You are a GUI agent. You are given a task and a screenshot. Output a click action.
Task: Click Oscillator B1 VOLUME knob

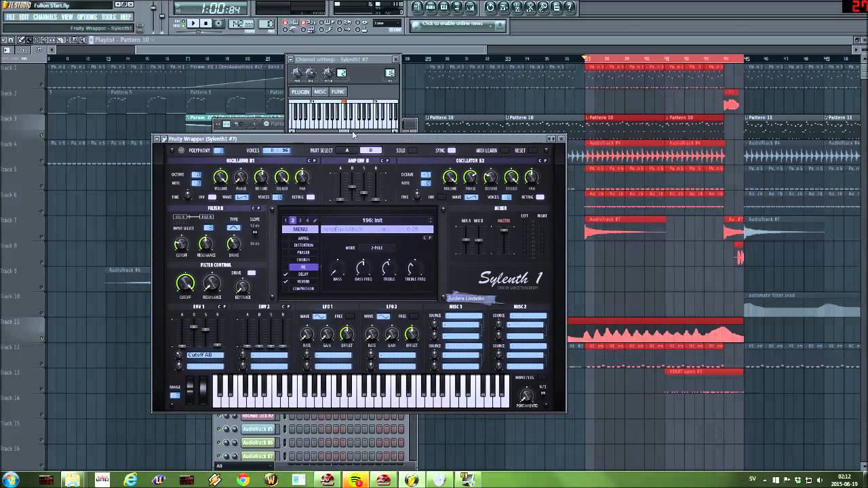(220, 178)
